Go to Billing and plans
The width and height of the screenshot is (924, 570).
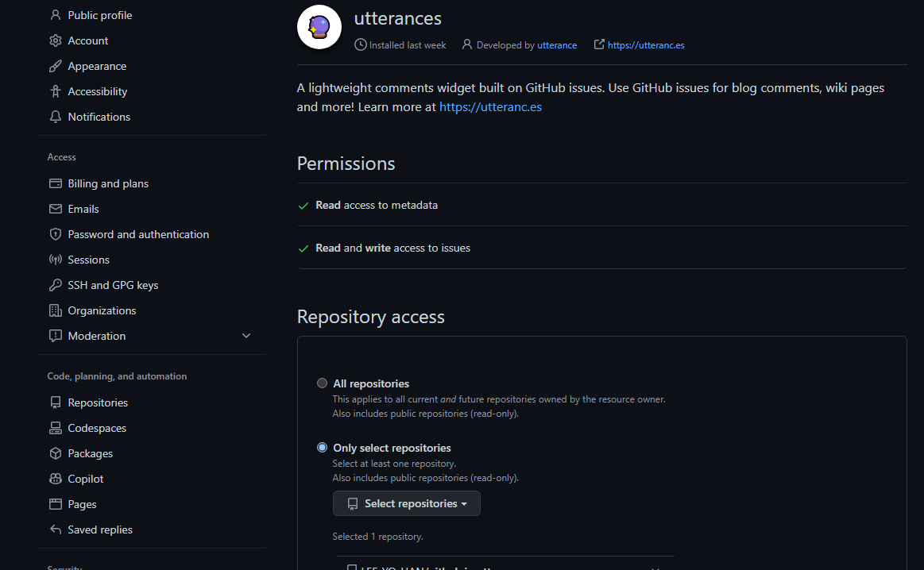(x=108, y=183)
